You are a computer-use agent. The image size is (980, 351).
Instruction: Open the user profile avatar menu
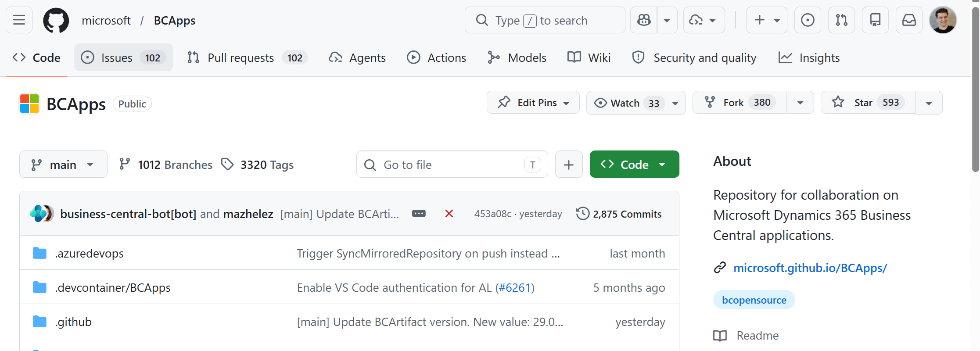pyautogui.click(x=943, y=20)
